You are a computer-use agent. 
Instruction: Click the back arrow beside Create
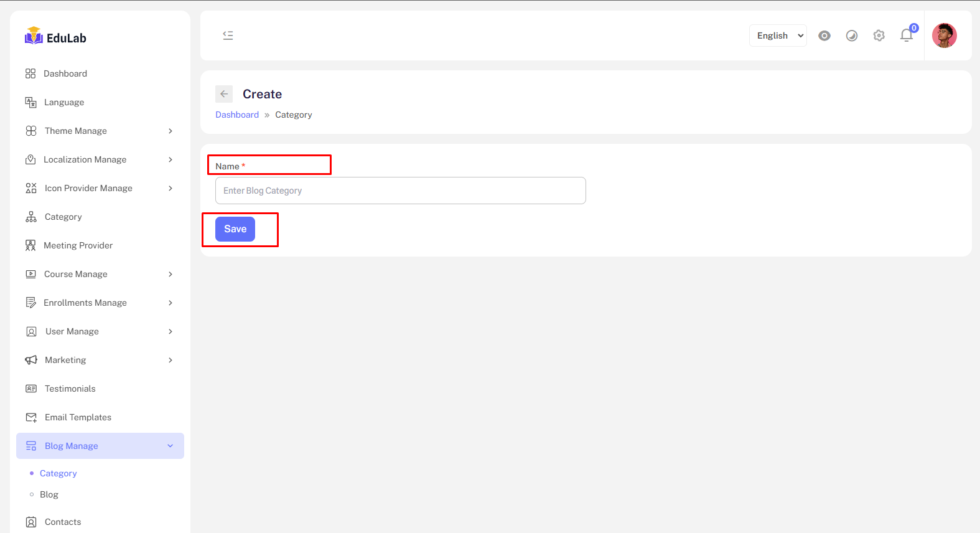224,94
